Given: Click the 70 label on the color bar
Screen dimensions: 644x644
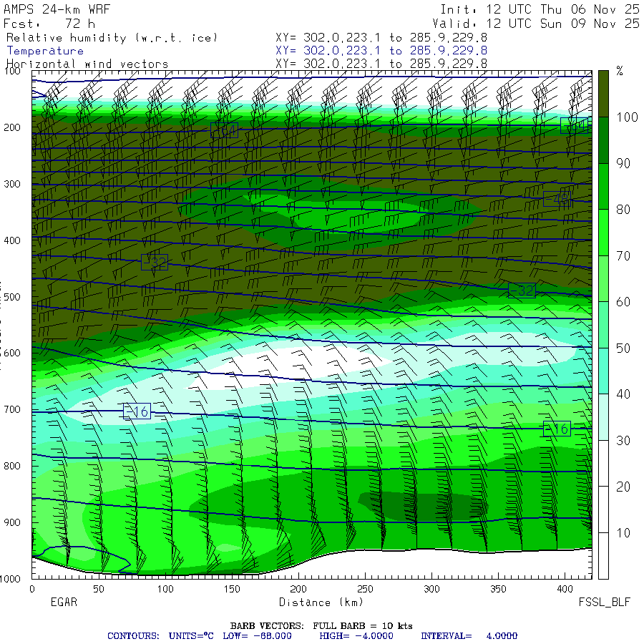Looking at the screenshot, I should tap(623, 256).
